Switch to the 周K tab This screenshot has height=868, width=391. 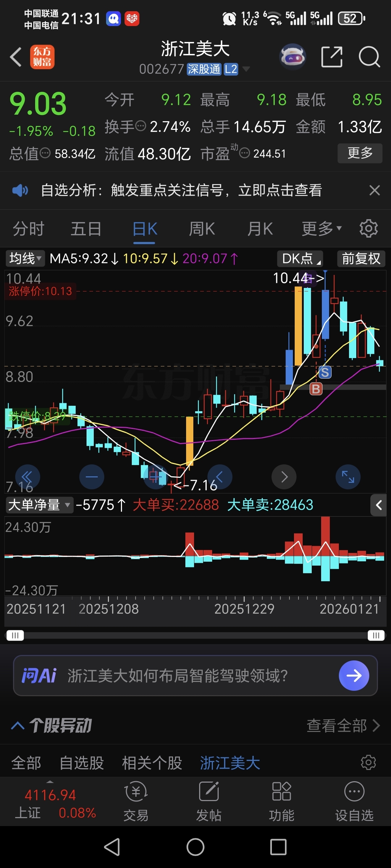click(202, 229)
